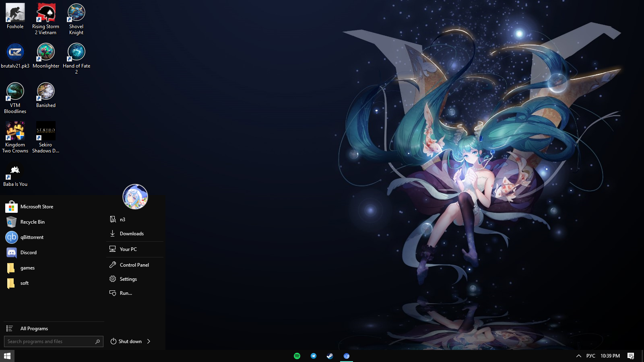Click the Windows Start button
This screenshot has height=362, width=644.
(7, 356)
